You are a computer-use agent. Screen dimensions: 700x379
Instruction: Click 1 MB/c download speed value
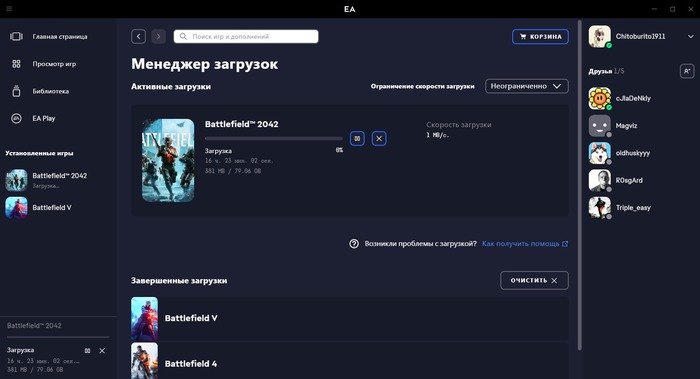(x=438, y=135)
